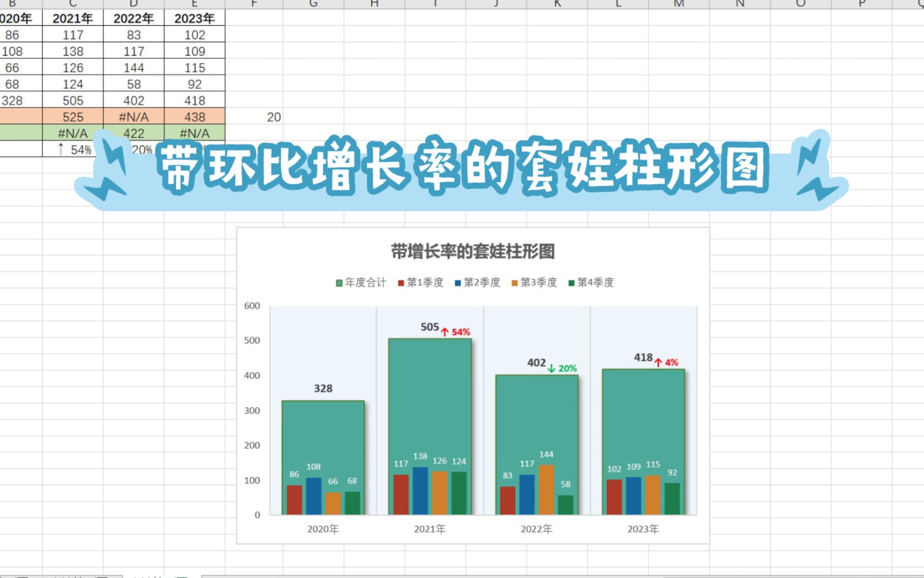Viewport: 924px width, 578px height.
Task: Select the #N/A cell in the orange row
Action: coord(134,117)
